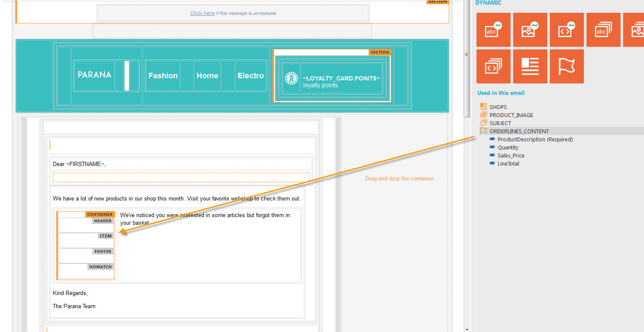Click the Sales_Price field

[511, 155]
